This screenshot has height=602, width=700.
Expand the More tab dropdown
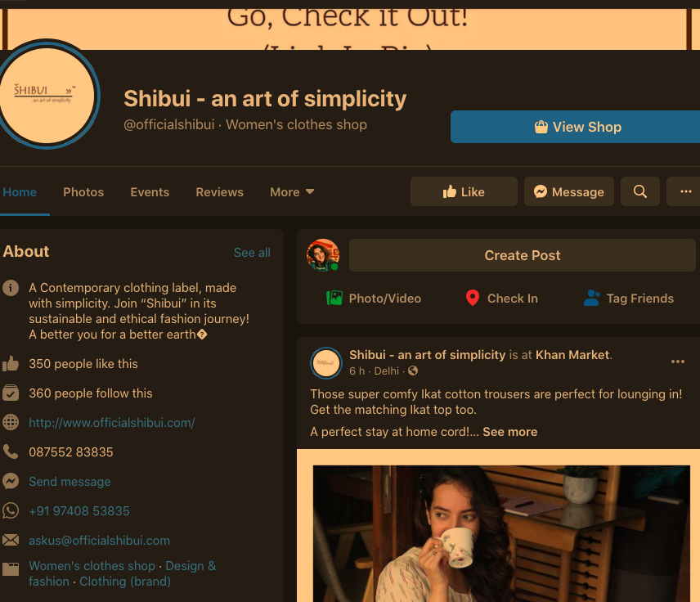click(292, 192)
